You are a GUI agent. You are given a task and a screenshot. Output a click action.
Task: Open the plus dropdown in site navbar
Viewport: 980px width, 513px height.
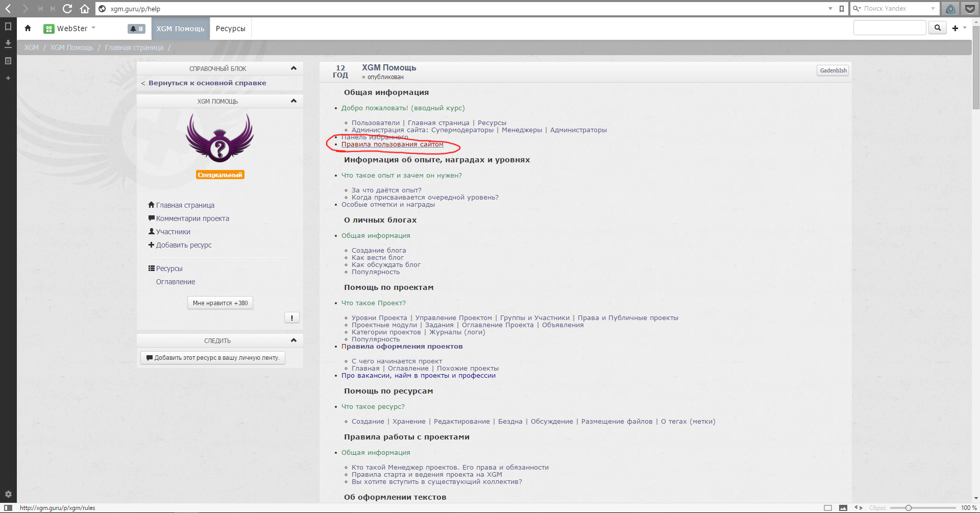[959, 28]
